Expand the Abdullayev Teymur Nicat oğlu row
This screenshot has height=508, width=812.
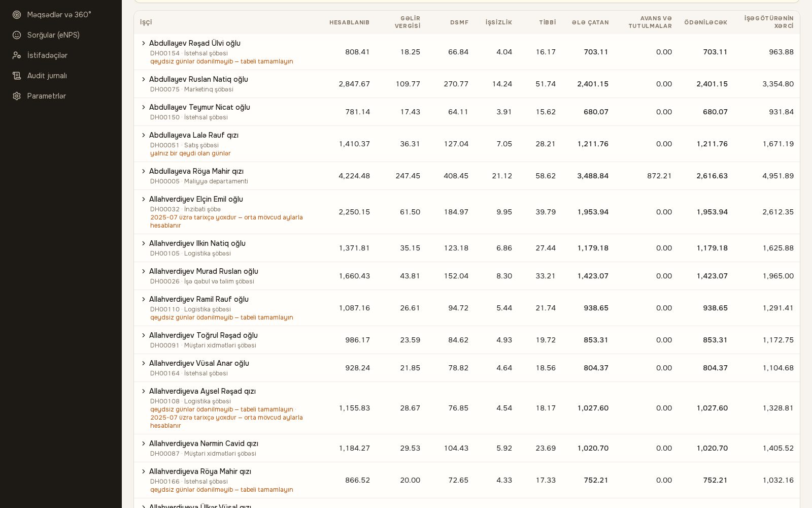(144, 107)
